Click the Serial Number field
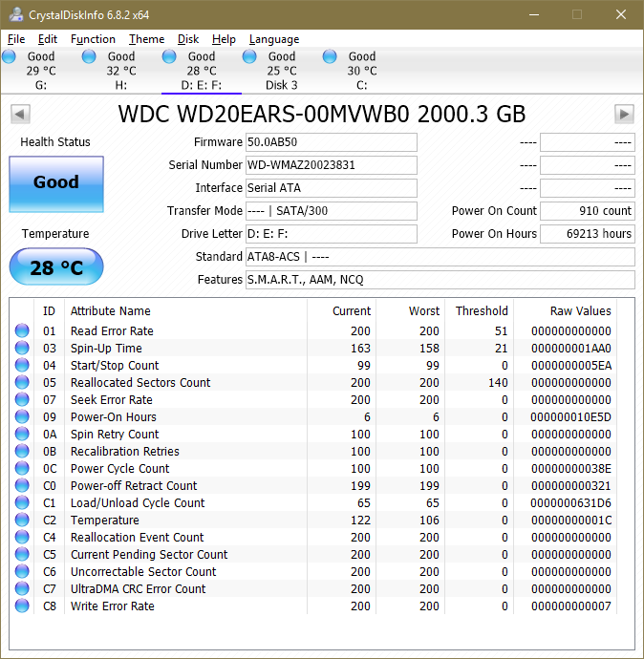644x659 pixels. (332, 165)
